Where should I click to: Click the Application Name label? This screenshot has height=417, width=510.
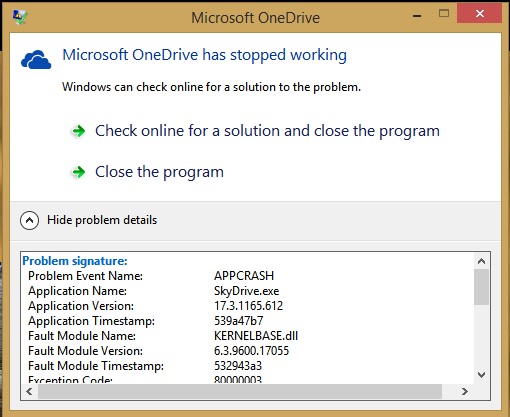(77, 291)
